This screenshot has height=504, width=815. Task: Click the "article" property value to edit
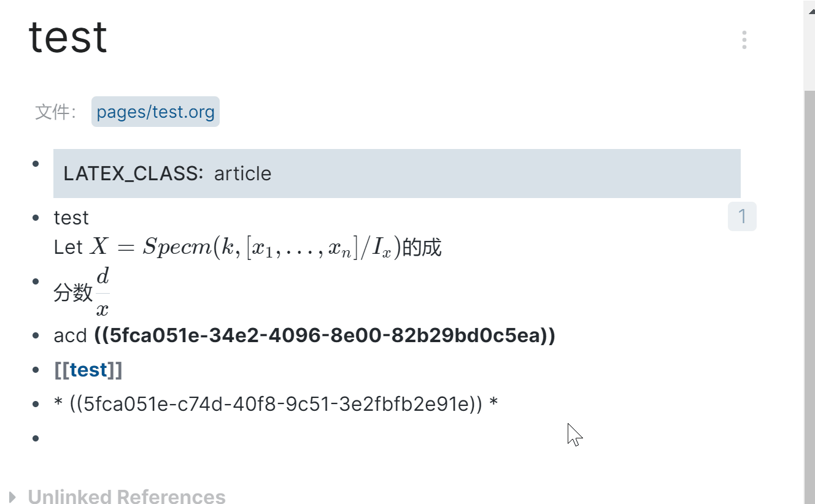coord(242,174)
